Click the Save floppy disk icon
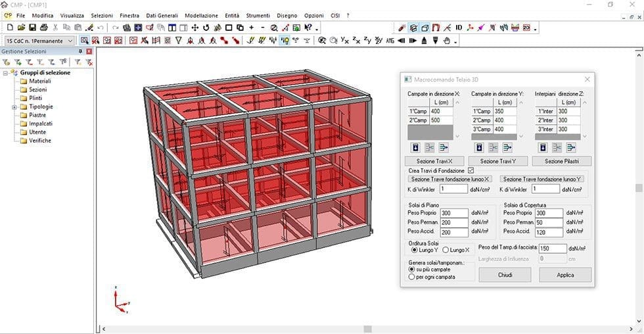Viewport: 644px width, 334px height. tap(32, 28)
